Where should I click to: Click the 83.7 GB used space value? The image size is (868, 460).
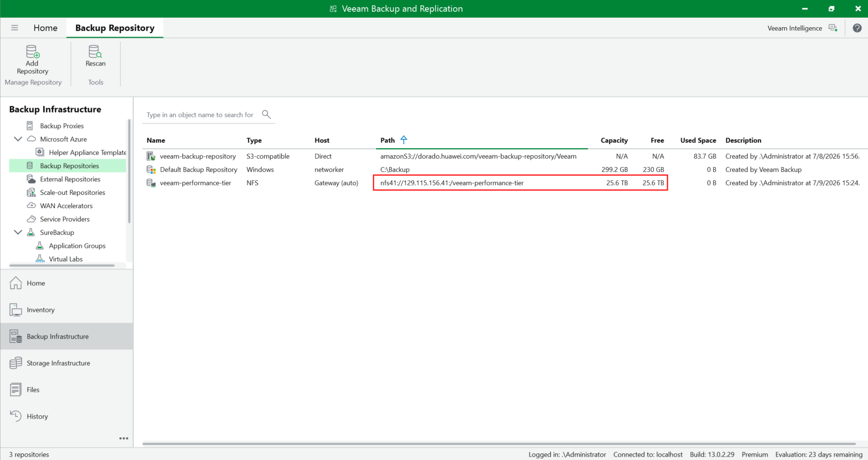pyautogui.click(x=705, y=156)
